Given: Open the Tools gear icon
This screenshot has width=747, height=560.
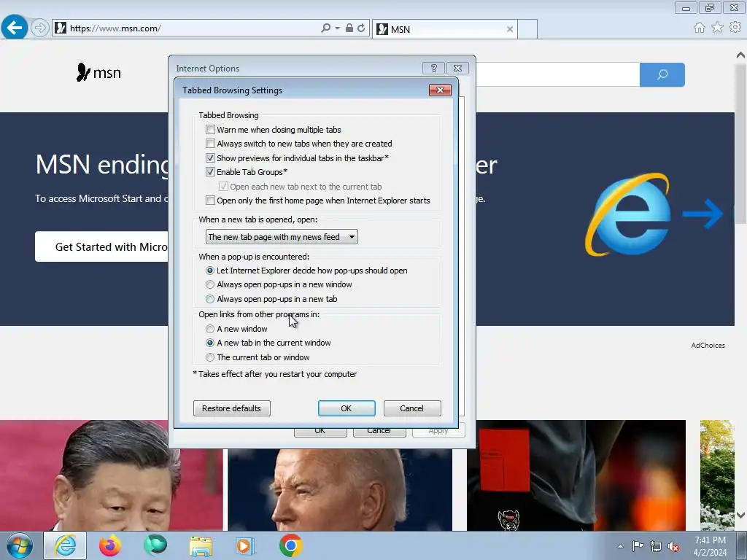Looking at the screenshot, I should [735, 28].
